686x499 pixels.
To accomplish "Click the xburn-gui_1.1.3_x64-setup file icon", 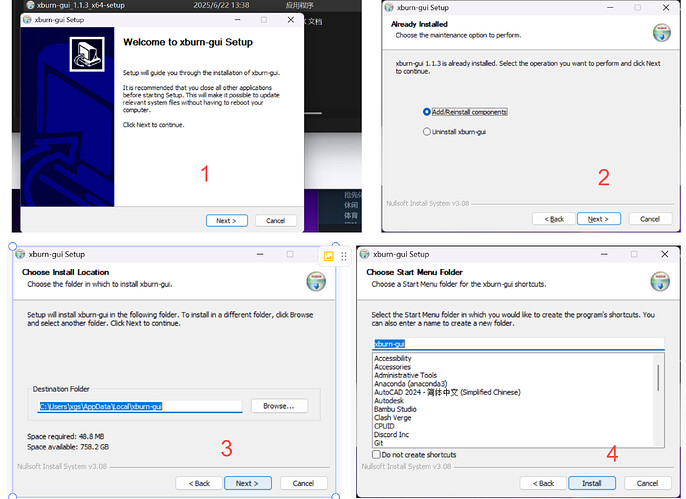I will 31,5.
